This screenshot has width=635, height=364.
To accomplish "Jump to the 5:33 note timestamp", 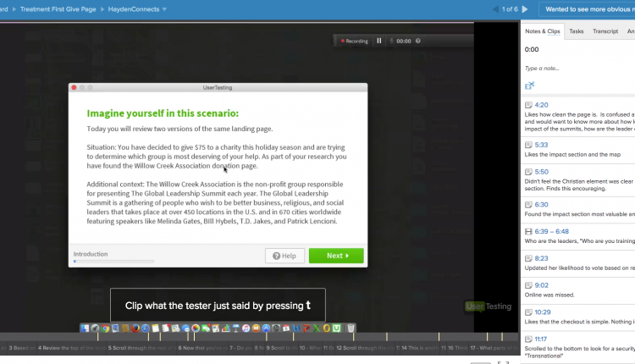I will point(542,145).
